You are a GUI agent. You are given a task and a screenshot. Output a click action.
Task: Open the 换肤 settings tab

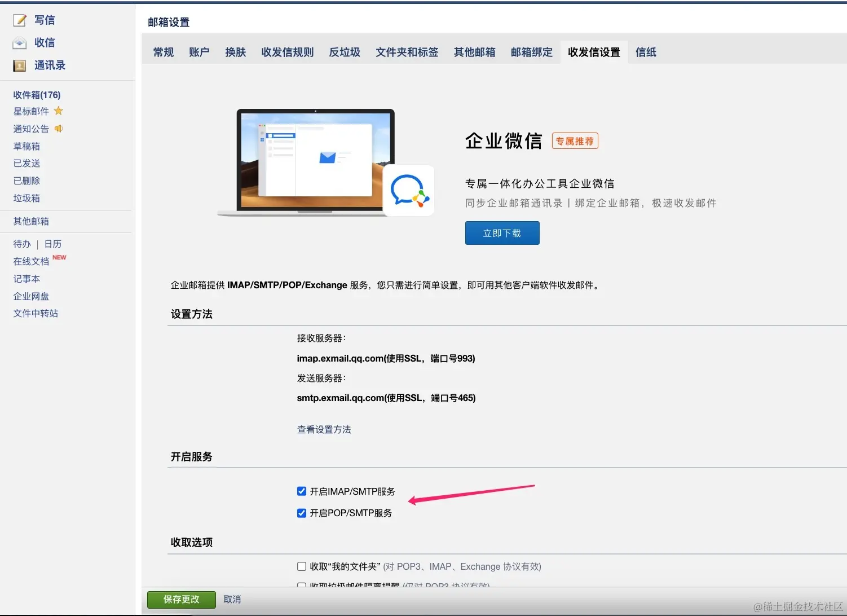(x=236, y=52)
